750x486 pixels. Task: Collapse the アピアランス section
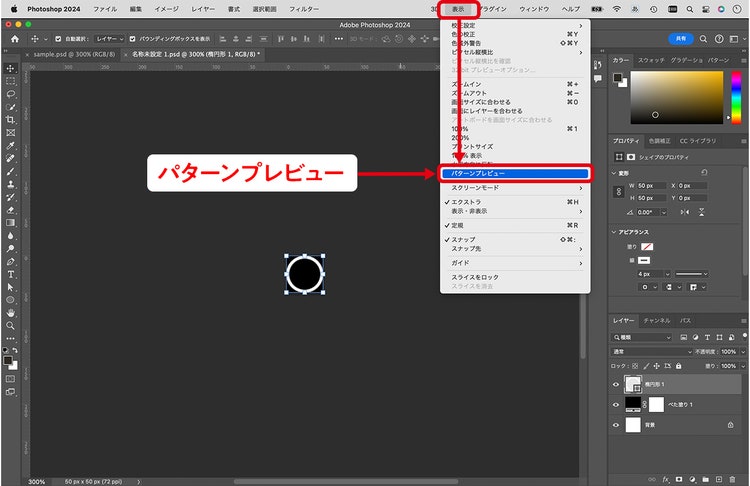pos(614,232)
